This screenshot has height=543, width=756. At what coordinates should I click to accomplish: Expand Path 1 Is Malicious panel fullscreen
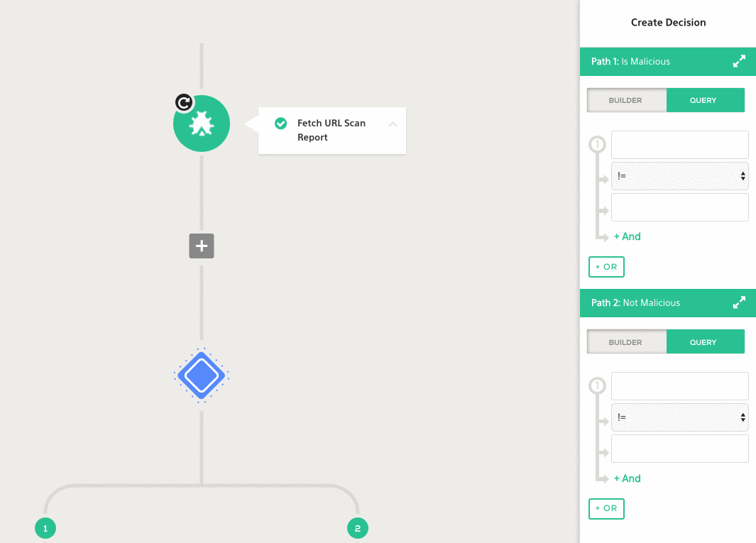pyautogui.click(x=739, y=62)
